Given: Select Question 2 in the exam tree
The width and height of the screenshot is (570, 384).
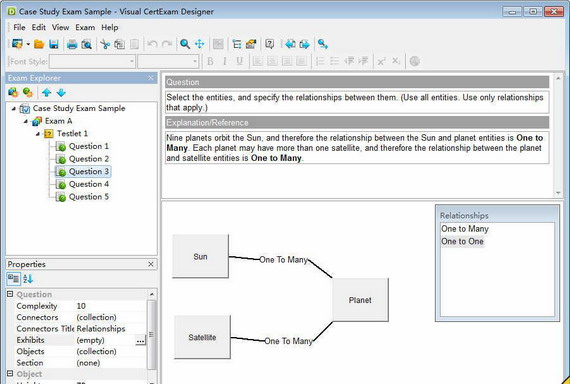Looking at the screenshot, I should pos(89,159).
